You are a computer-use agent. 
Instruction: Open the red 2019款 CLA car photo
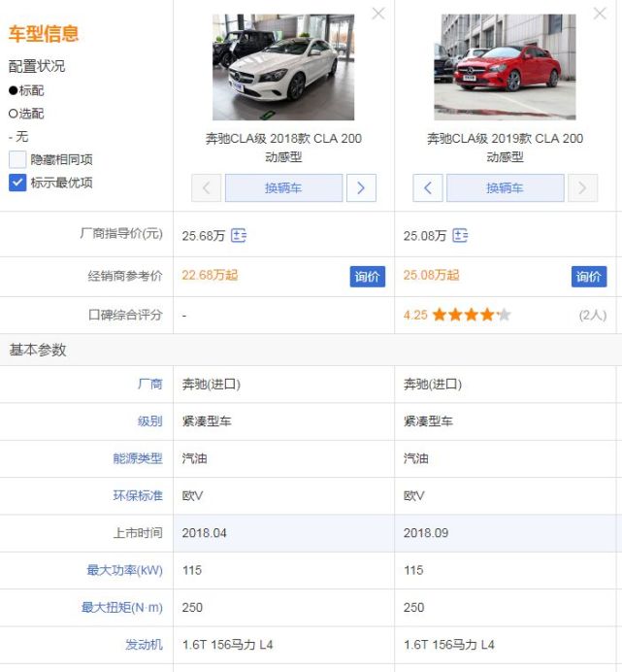click(505, 66)
